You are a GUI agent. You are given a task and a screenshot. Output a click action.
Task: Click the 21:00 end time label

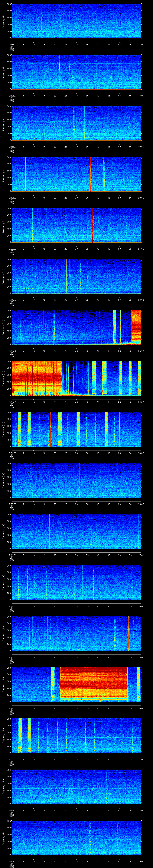[x=141, y=249]
